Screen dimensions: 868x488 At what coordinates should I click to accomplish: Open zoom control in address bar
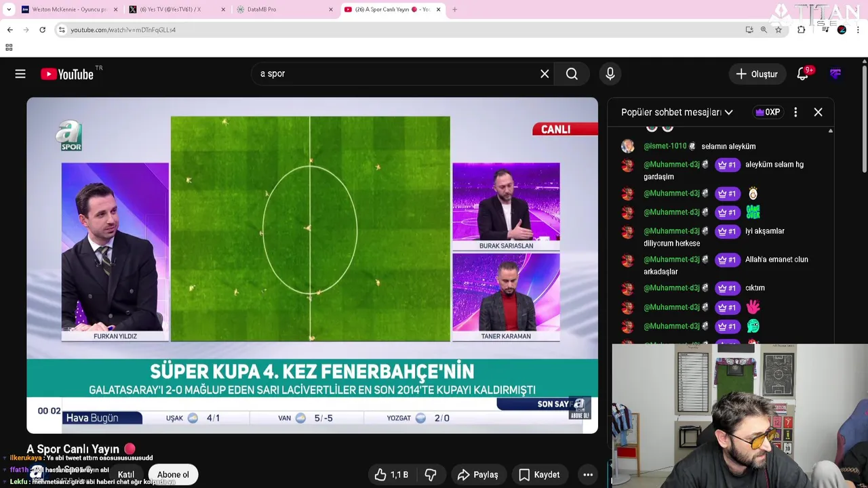click(x=764, y=30)
